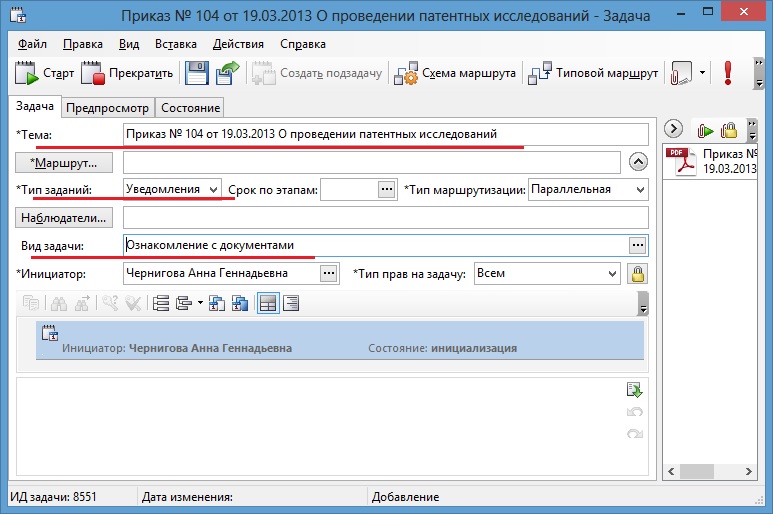Expand the Тип заданий dropdown
The width and height of the screenshot is (773, 514).
tap(213, 189)
